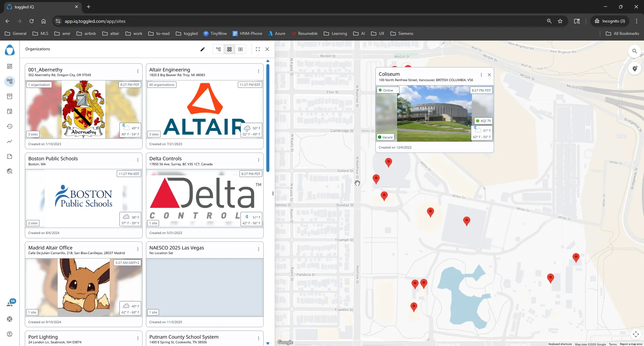Open options menu for Delta Controls card

point(259,160)
